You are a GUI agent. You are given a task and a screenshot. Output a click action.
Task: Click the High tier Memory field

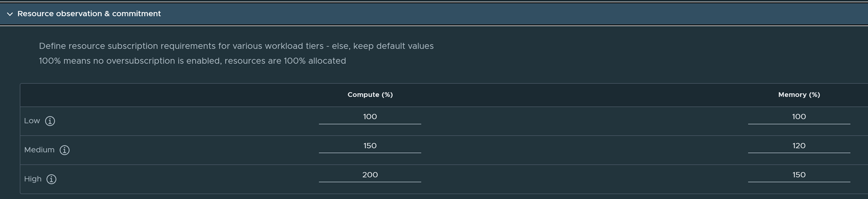[x=798, y=175]
